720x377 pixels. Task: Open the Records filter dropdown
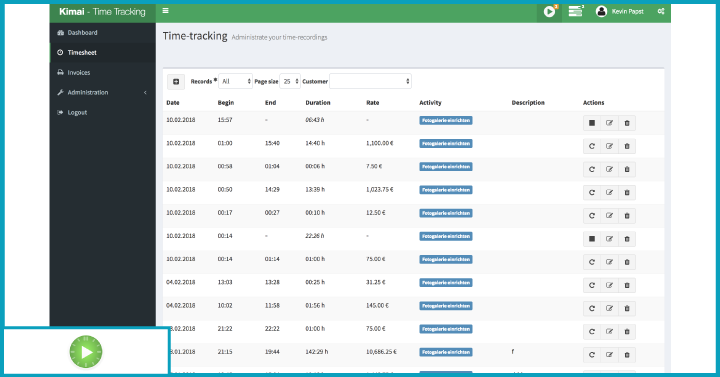[236, 81]
